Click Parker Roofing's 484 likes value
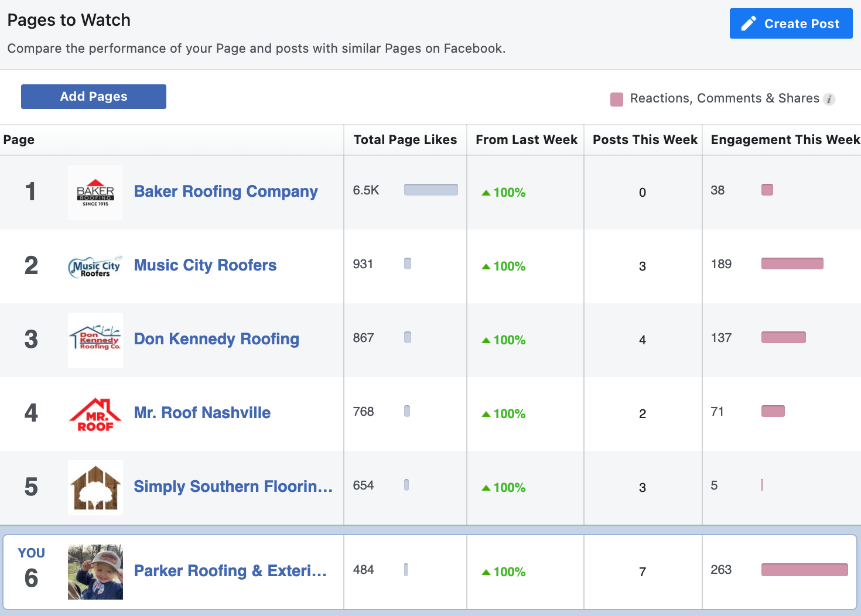This screenshot has width=861, height=616. [363, 570]
